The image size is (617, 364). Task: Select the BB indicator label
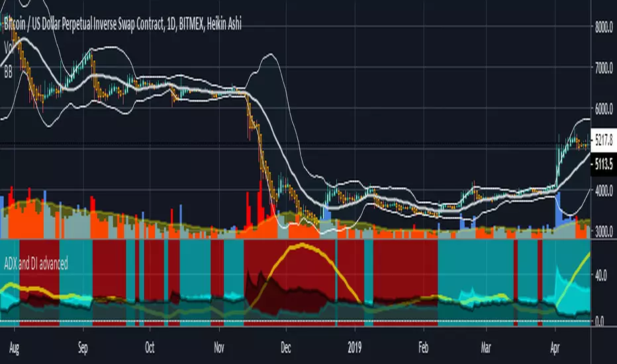[x=8, y=72]
